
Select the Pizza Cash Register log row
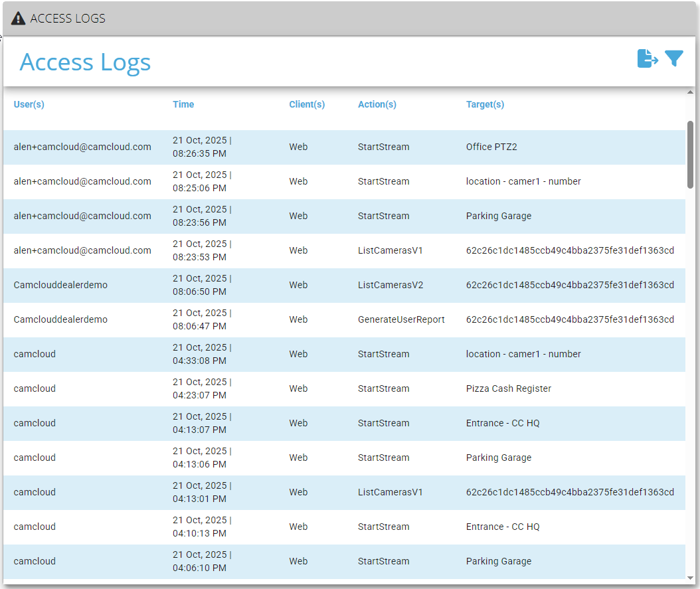tap(508, 388)
